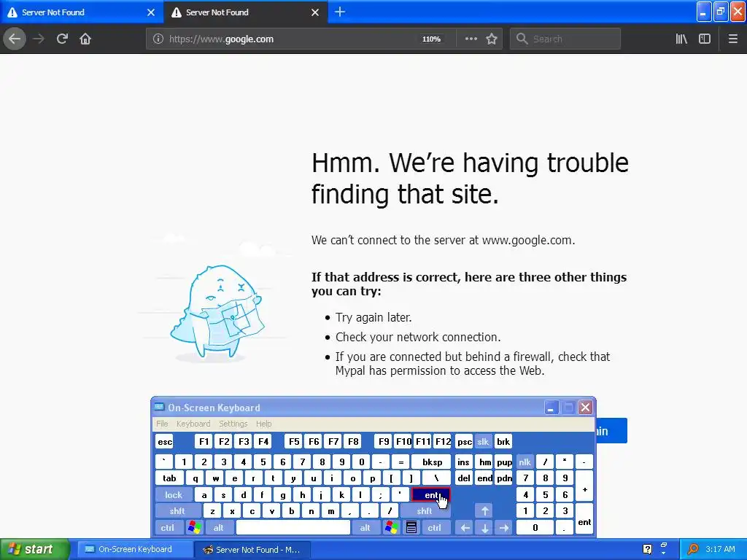Tap the F5 function key
Viewport: 747px width, 560px height.
tap(294, 441)
